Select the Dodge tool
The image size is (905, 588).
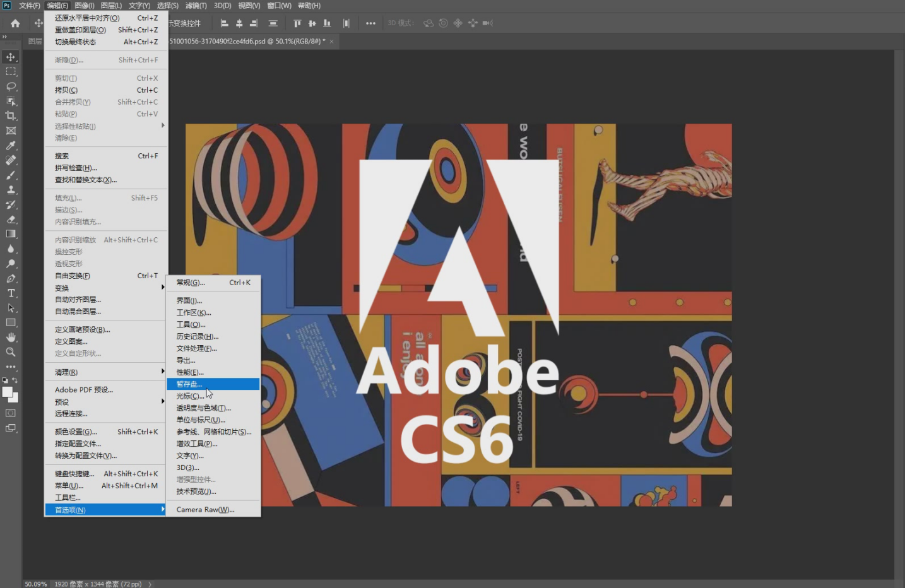point(11,264)
